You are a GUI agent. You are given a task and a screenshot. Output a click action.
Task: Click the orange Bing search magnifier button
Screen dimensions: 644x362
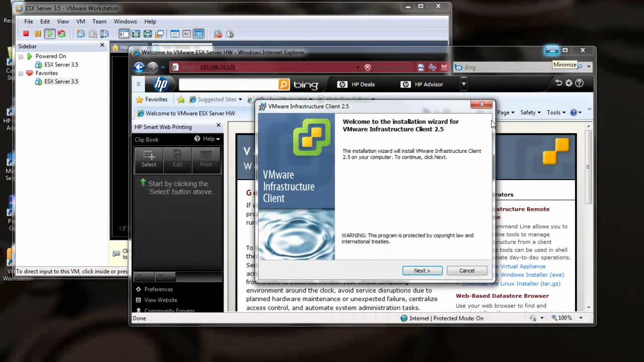click(284, 84)
